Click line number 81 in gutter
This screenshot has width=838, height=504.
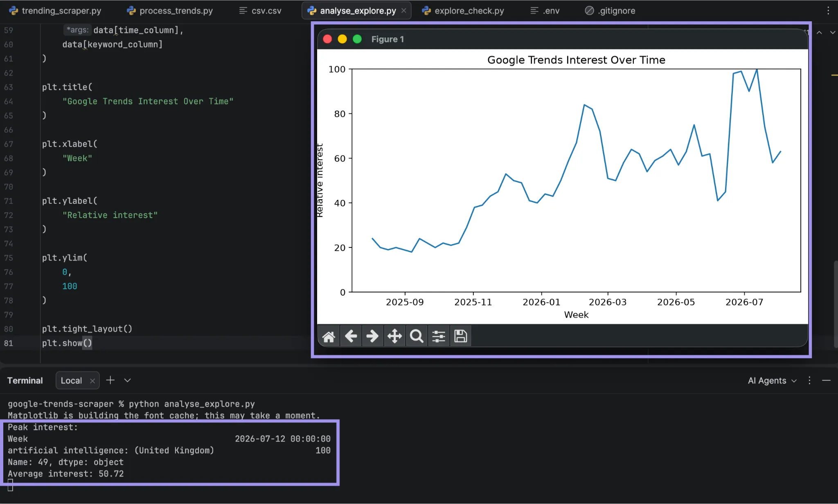[x=9, y=343]
